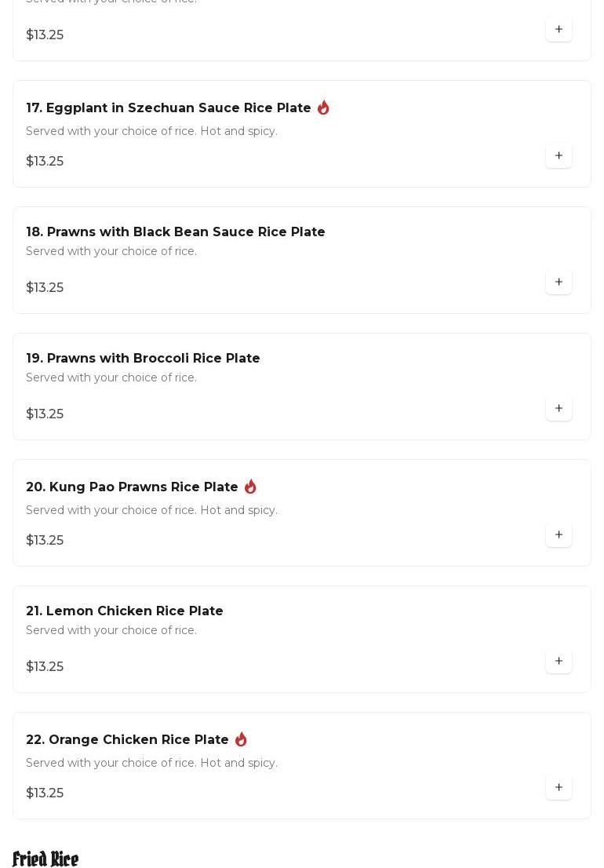Add Lemon Chicken Rice Plate to order

[559, 661]
